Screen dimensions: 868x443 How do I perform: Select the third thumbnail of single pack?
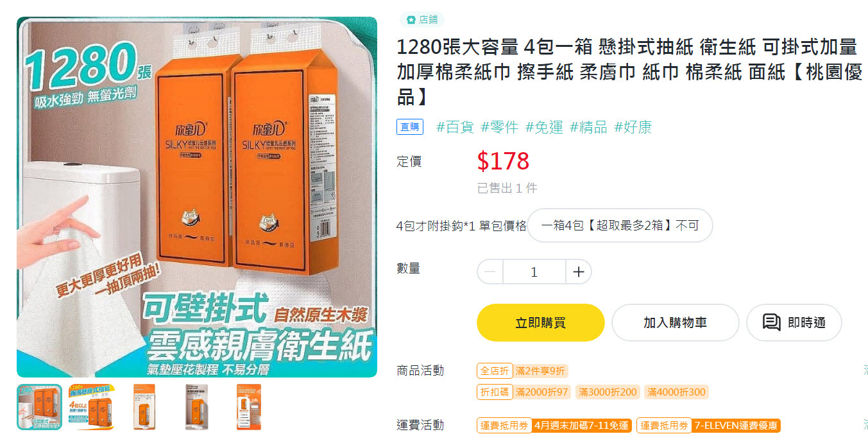coord(144,407)
